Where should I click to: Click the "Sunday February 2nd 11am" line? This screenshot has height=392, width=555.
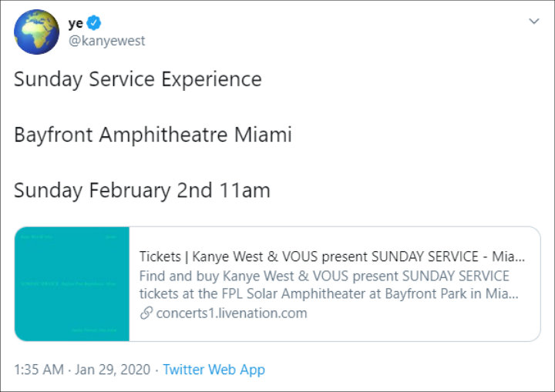point(142,191)
